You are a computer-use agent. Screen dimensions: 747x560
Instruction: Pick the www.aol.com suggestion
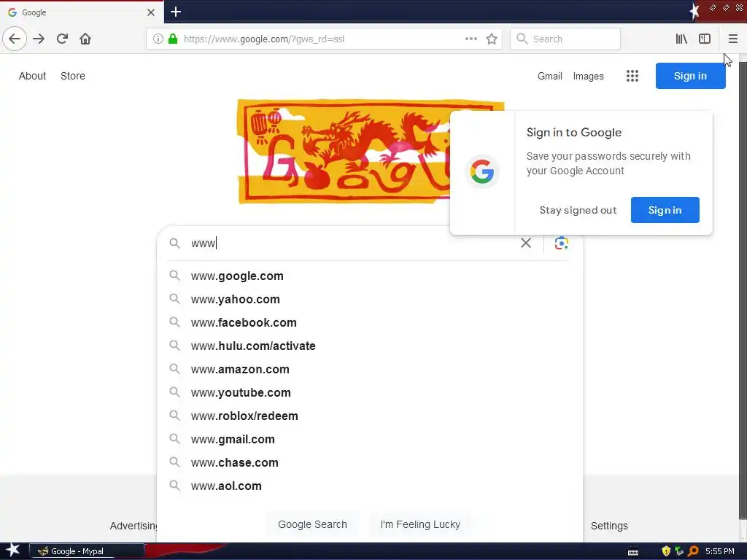[x=369, y=486]
